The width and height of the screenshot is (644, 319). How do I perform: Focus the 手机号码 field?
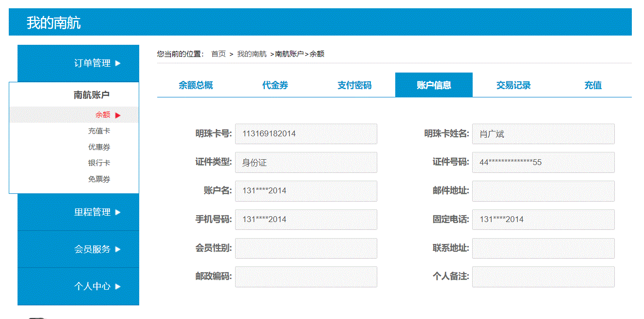(306, 220)
